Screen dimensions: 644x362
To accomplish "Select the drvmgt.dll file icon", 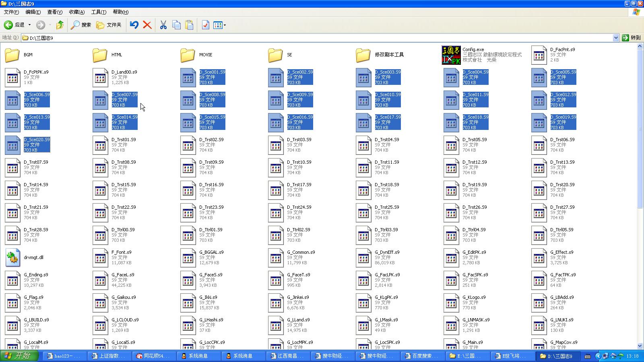I will tap(12, 258).
